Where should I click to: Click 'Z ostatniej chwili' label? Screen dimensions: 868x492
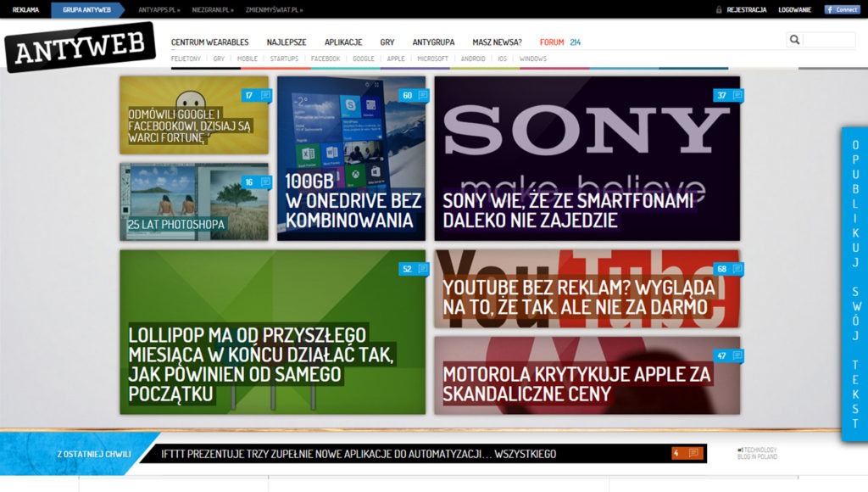[94, 454]
